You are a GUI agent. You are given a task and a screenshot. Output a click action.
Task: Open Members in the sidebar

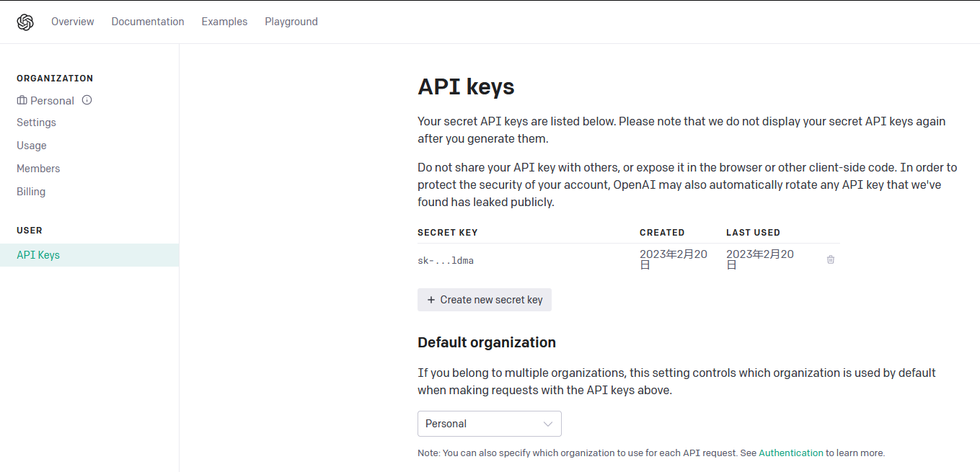38,169
